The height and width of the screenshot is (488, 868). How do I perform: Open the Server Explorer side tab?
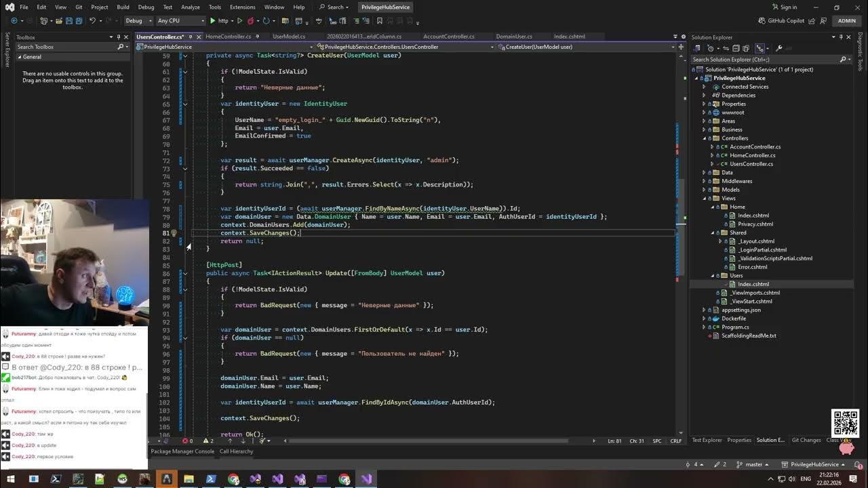coord(7,51)
